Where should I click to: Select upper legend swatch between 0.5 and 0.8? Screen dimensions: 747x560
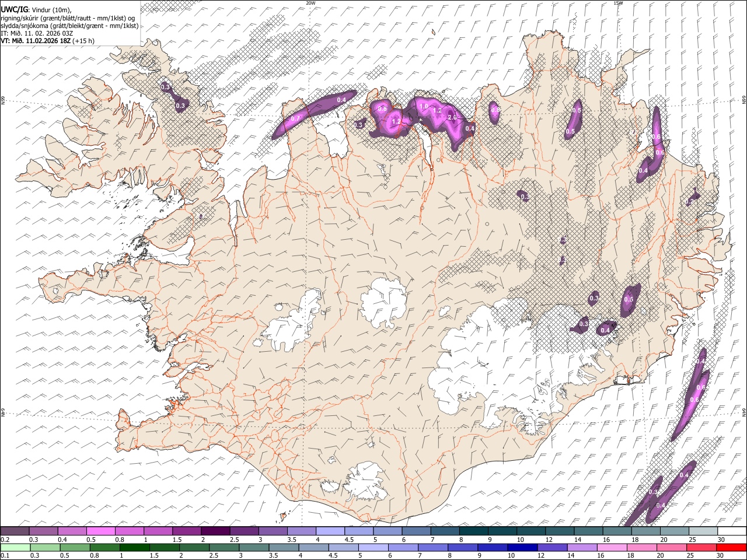[100, 531]
